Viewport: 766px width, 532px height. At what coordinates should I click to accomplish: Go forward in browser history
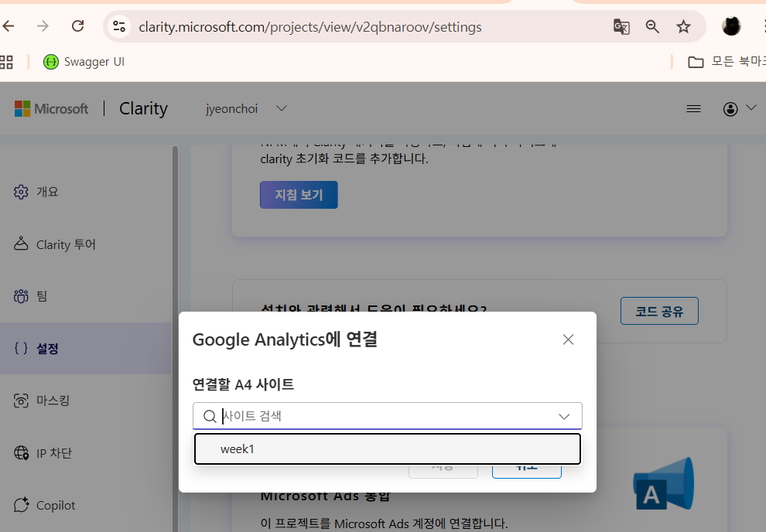[43, 26]
